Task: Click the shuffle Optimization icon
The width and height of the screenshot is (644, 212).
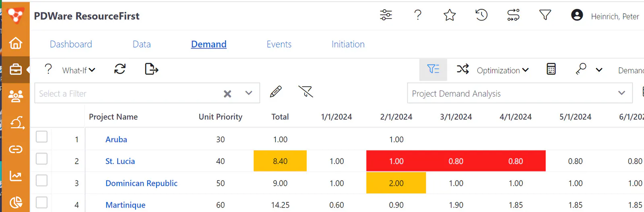Action: click(462, 69)
